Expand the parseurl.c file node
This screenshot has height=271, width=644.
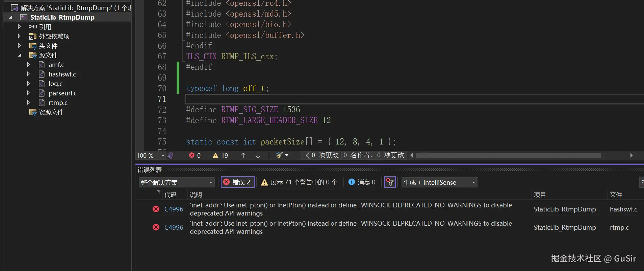[28, 93]
